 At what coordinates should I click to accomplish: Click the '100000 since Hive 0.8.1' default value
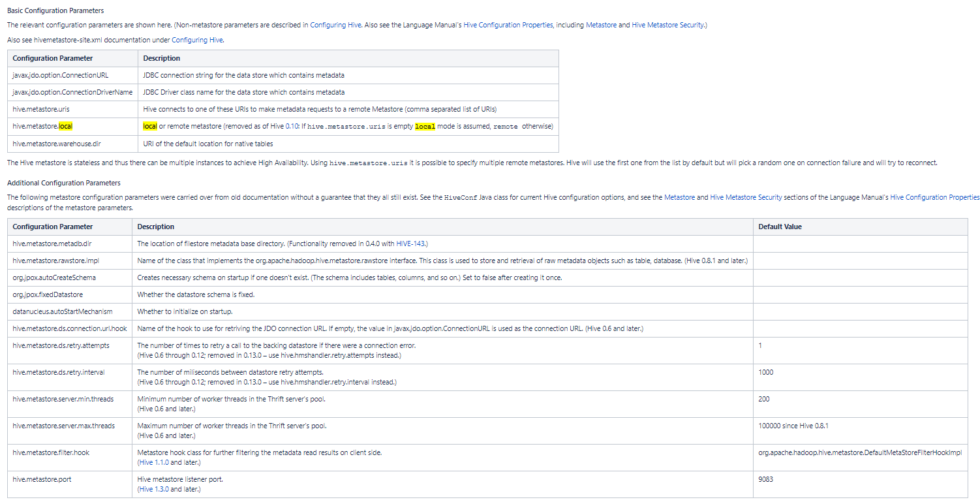(x=793, y=426)
